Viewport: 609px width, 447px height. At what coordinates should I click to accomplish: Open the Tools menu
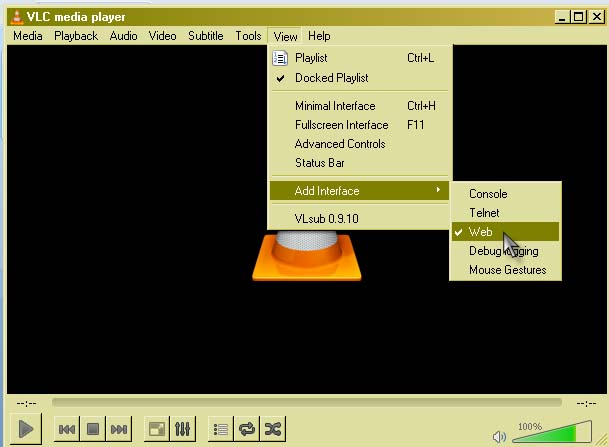tap(248, 36)
